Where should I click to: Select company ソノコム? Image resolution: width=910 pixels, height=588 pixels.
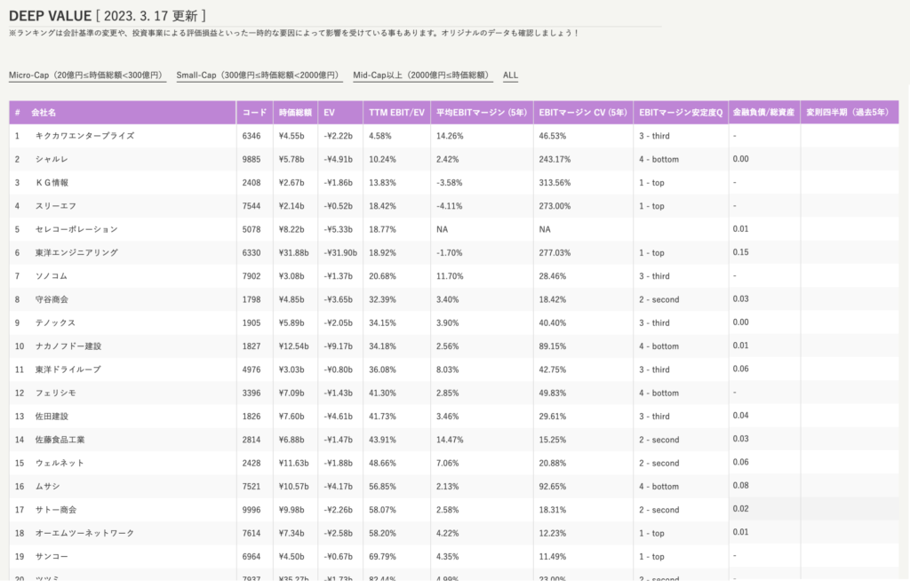coord(52,276)
